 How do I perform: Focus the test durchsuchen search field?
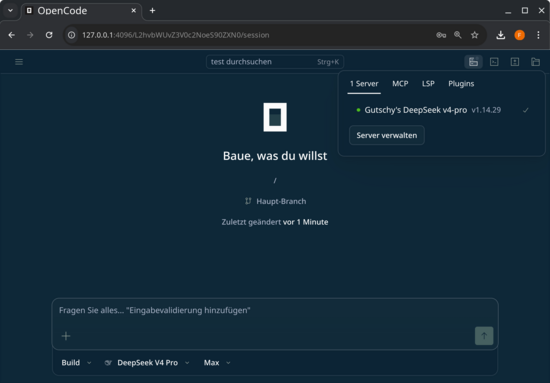tap(275, 62)
